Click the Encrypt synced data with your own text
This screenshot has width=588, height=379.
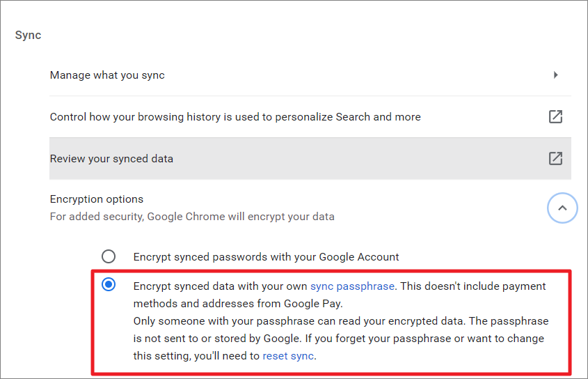pyautogui.click(x=221, y=286)
